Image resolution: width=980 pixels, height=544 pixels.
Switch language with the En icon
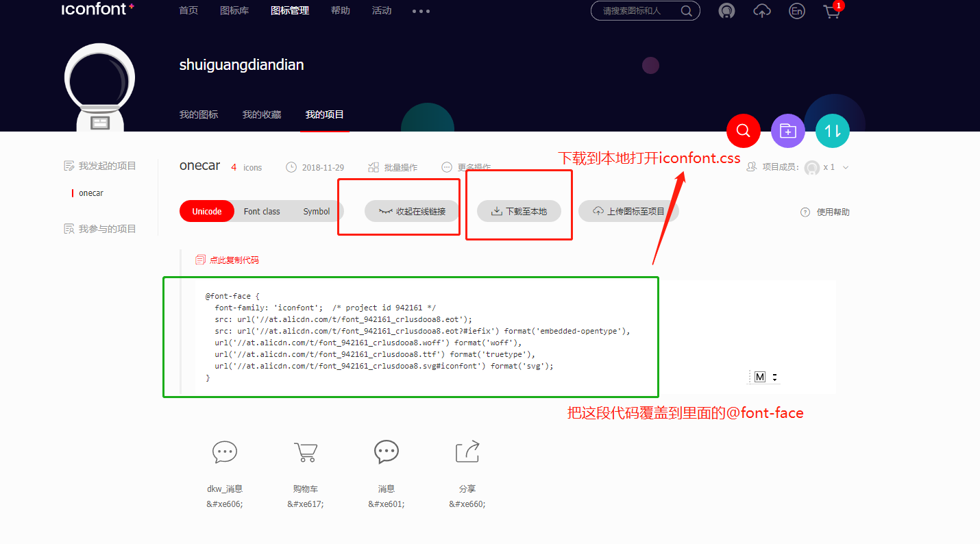click(796, 11)
